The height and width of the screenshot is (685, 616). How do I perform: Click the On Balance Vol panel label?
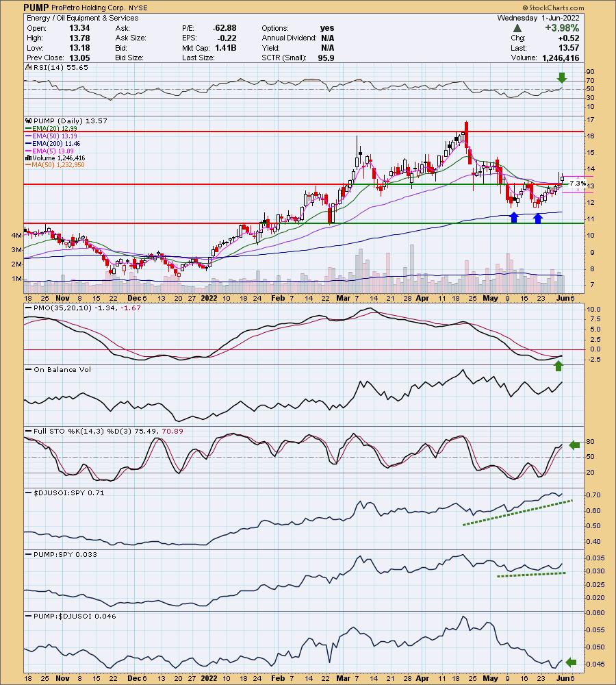click(x=62, y=370)
